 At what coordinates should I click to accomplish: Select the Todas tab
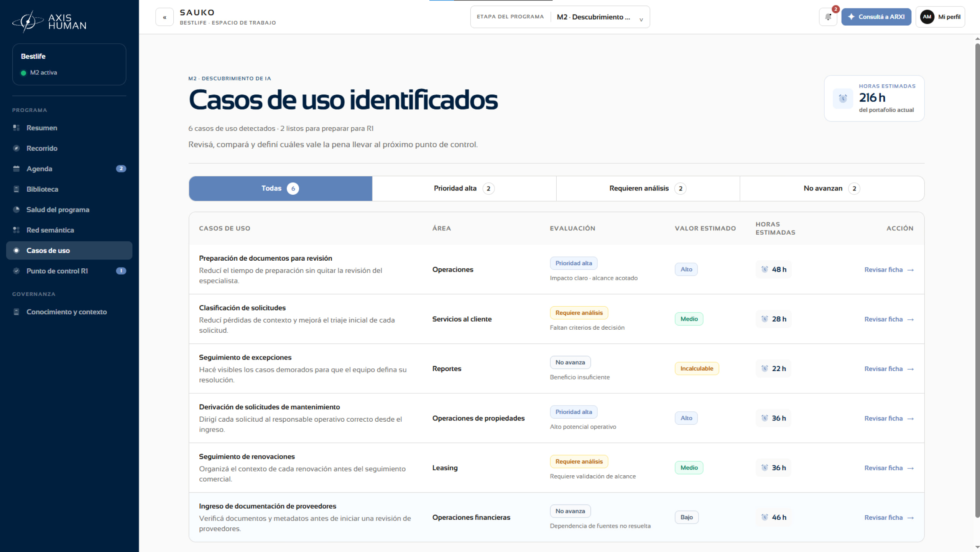tap(281, 189)
